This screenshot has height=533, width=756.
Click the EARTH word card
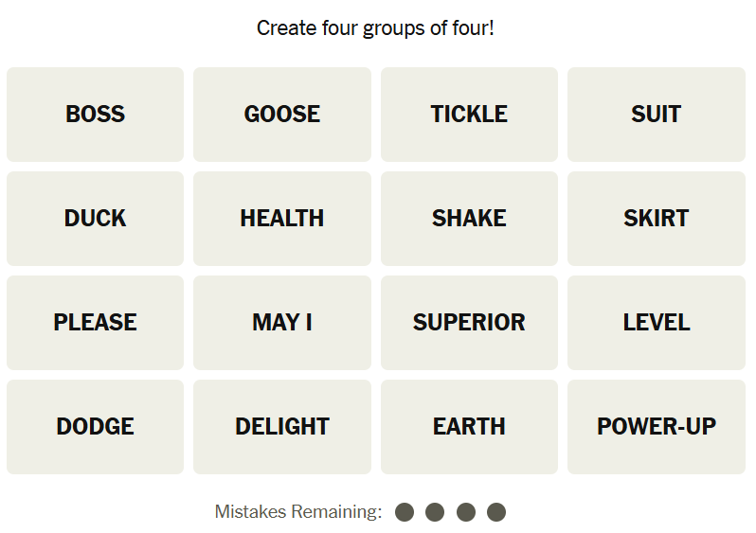tap(469, 427)
